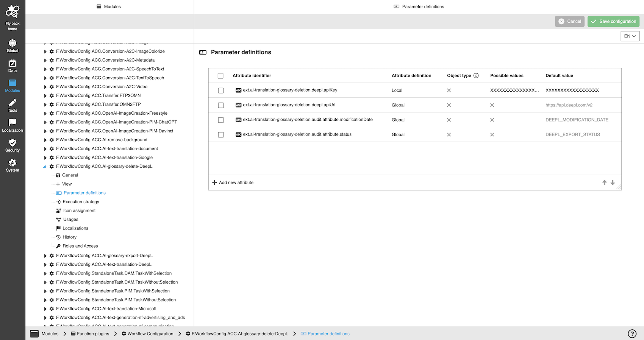The image size is (644, 340).
Task: Open the Security shield icon
Action: click(13, 143)
